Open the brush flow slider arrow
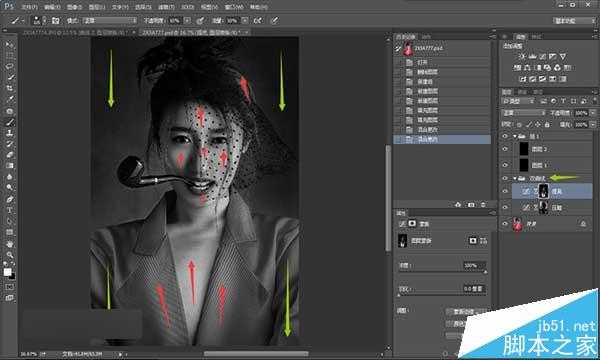The width and height of the screenshot is (600, 360). click(x=245, y=20)
